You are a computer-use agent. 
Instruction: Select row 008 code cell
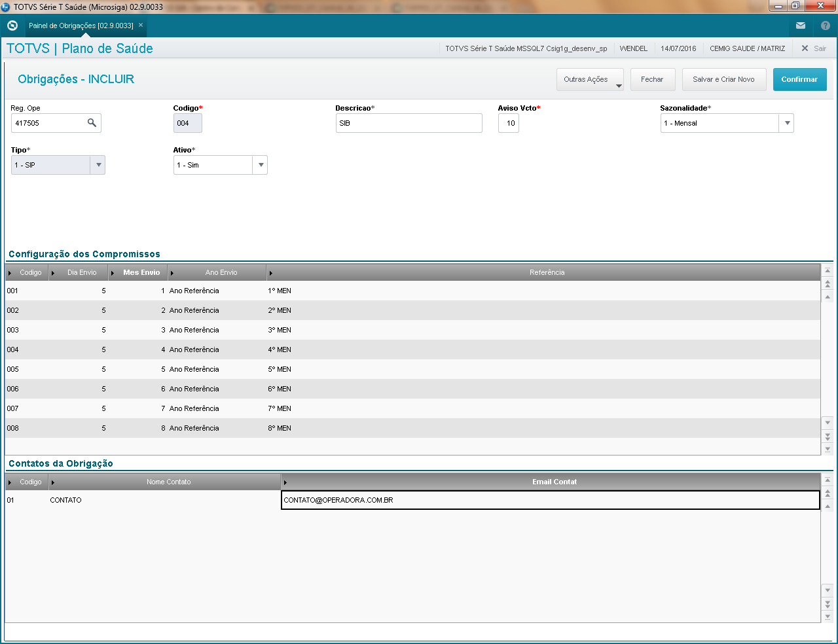tap(27, 428)
